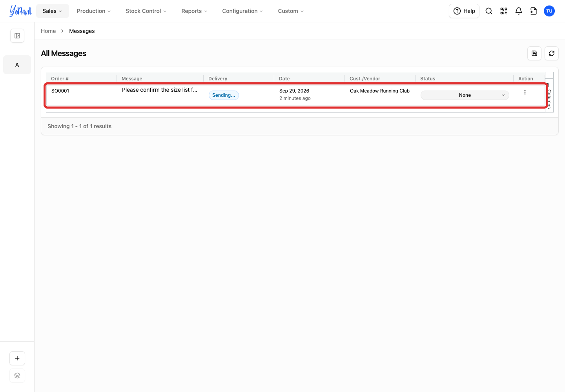Click the YoPrint logo

[20, 11]
